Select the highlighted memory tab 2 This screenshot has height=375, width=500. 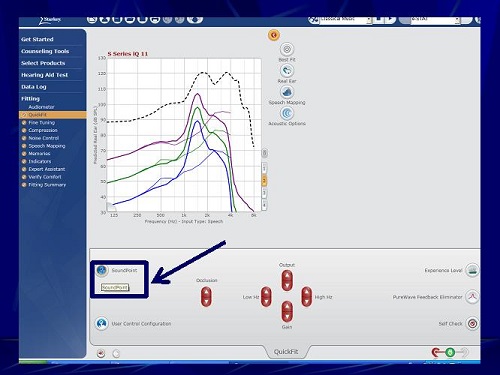264,180
